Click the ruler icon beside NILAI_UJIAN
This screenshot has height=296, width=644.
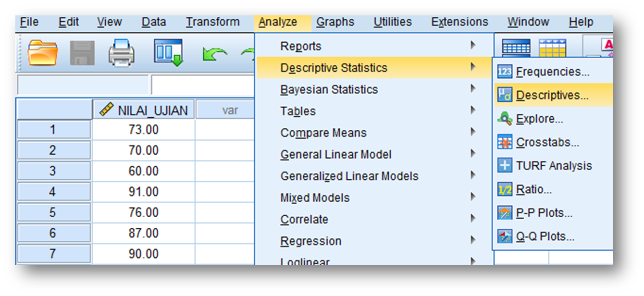point(106,110)
